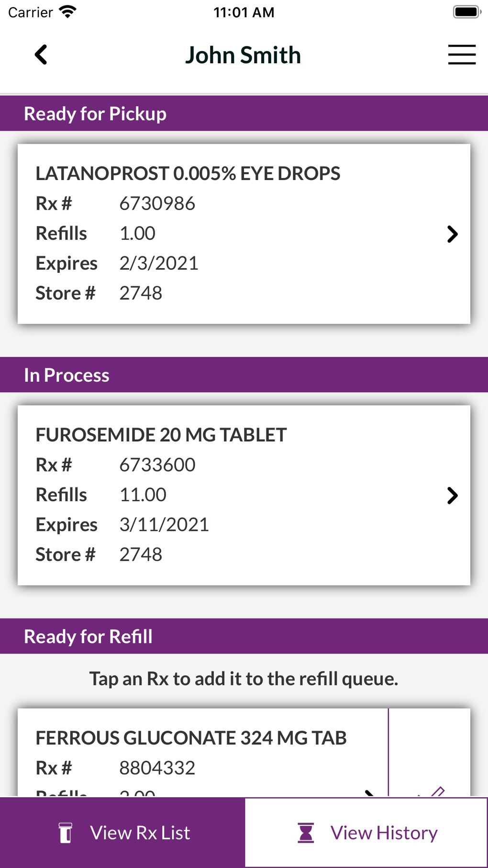The width and height of the screenshot is (488, 868).
Task: Click Rx number 6730986
Action: tap(157, 203)
